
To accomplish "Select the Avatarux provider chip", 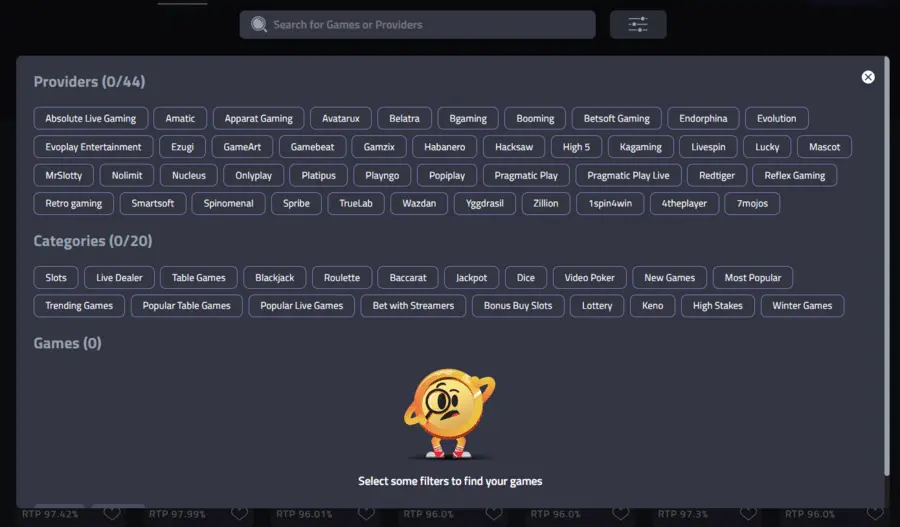I will coord(340,118).
